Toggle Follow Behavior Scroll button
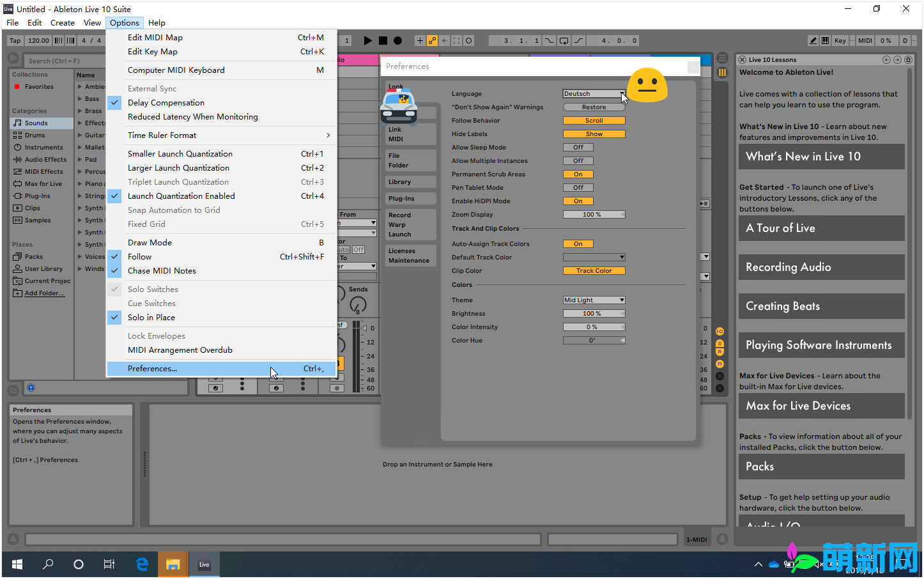Screen dimensions: 924x579 click(594, 120)
